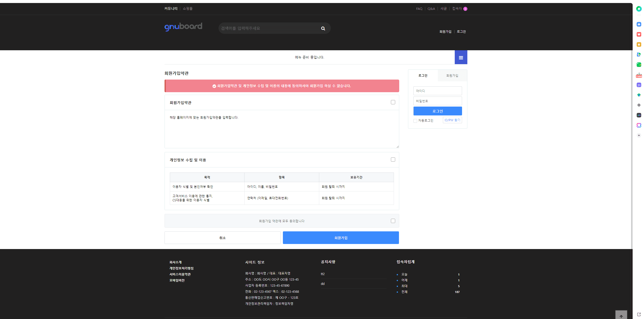
Task: Click the 취소 cancel button
Action: pos(222,238)
